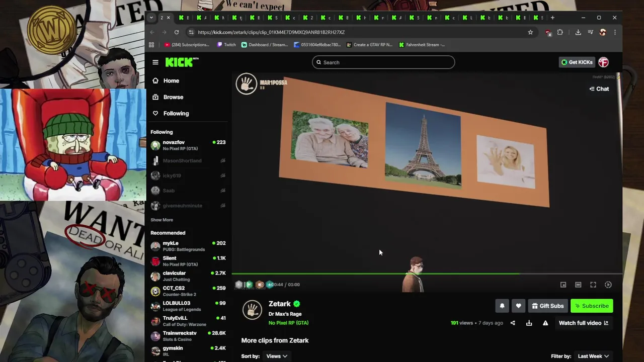Open the recommended channel gymskin

[x=188, y=351]
